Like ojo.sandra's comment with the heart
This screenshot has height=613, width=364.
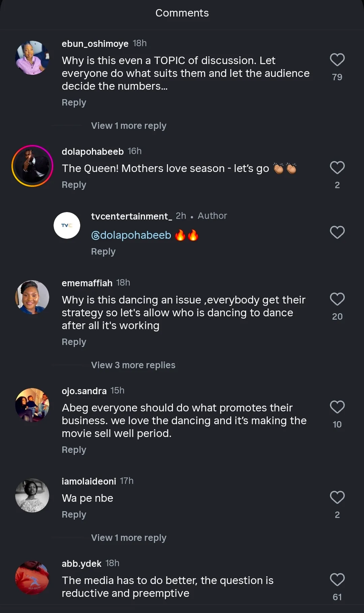[337, 407]
